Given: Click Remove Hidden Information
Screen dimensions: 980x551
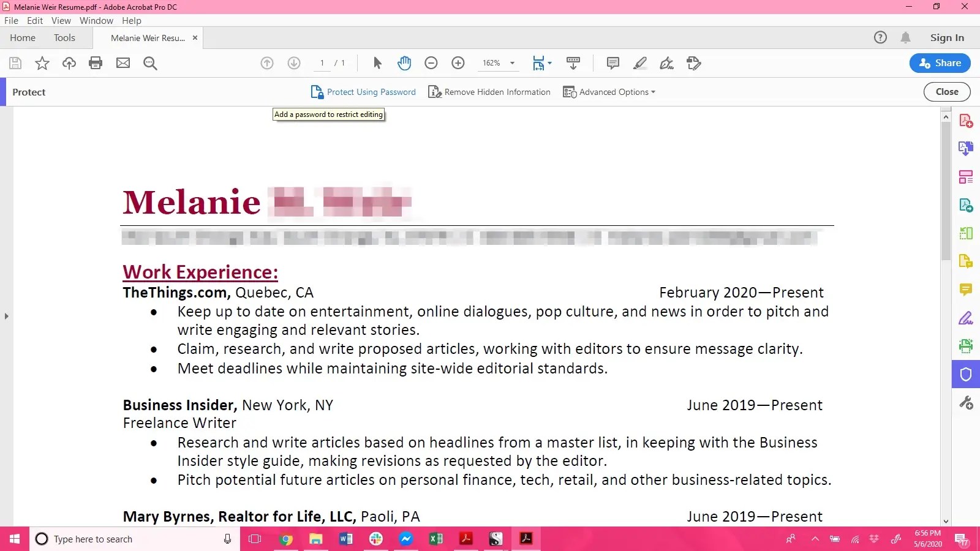Looking at the screenshot, I should pos(489,92).
